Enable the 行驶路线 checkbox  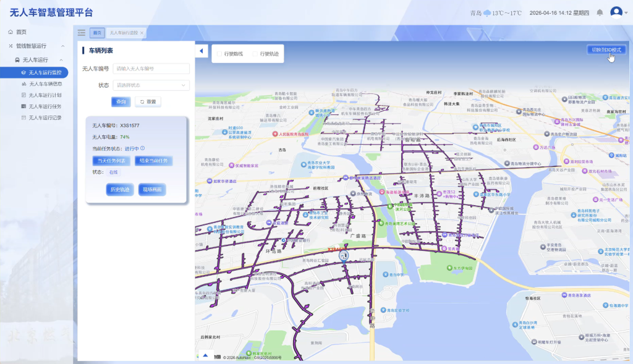219,54
